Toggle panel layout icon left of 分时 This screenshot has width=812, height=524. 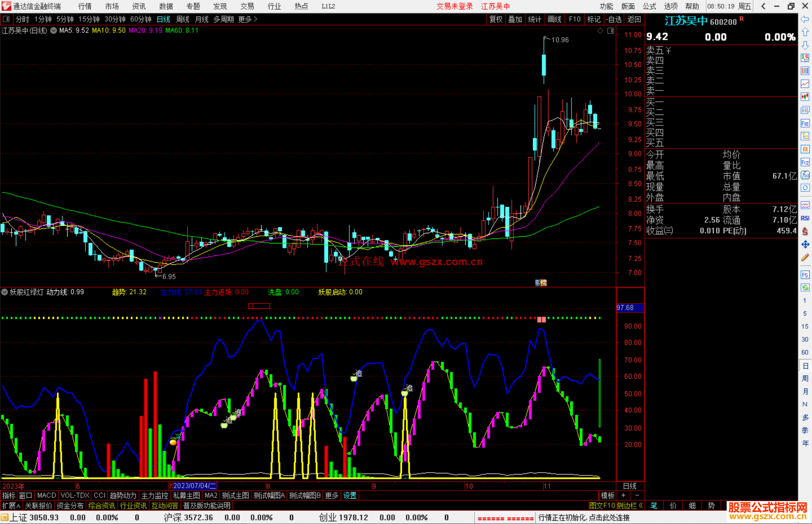6,19
